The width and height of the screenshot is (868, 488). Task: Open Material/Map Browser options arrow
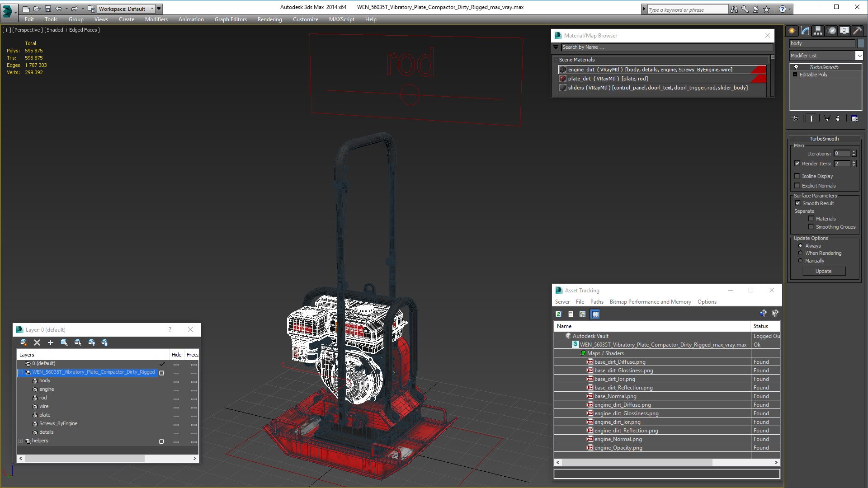point(556,47)
